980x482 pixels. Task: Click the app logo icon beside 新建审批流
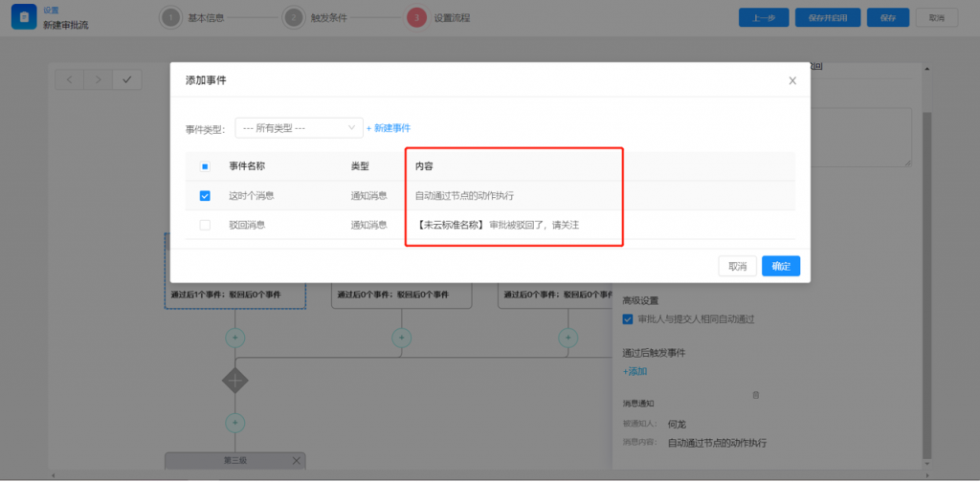tap(24, 18)
